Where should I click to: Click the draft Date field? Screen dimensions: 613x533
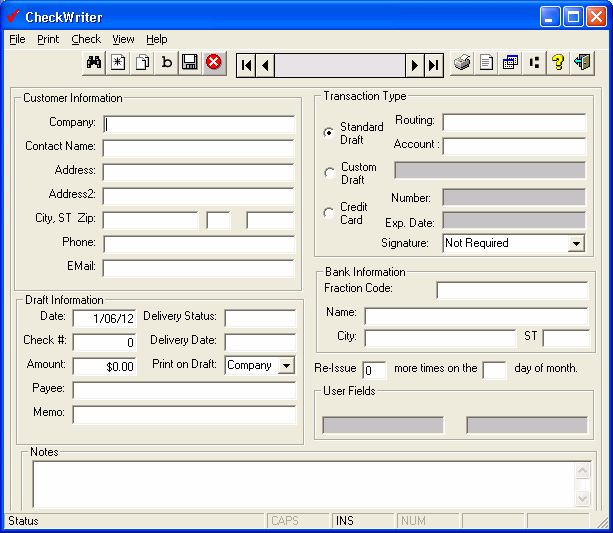104,319
